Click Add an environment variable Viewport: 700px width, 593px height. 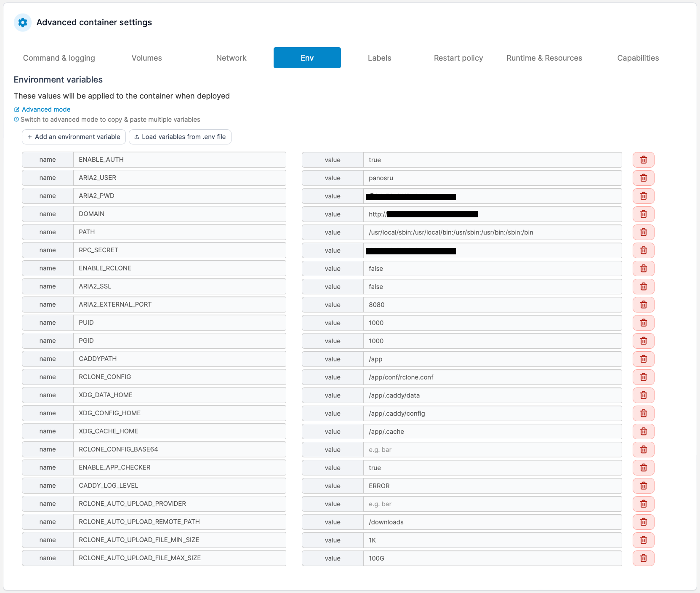point(74,137)
